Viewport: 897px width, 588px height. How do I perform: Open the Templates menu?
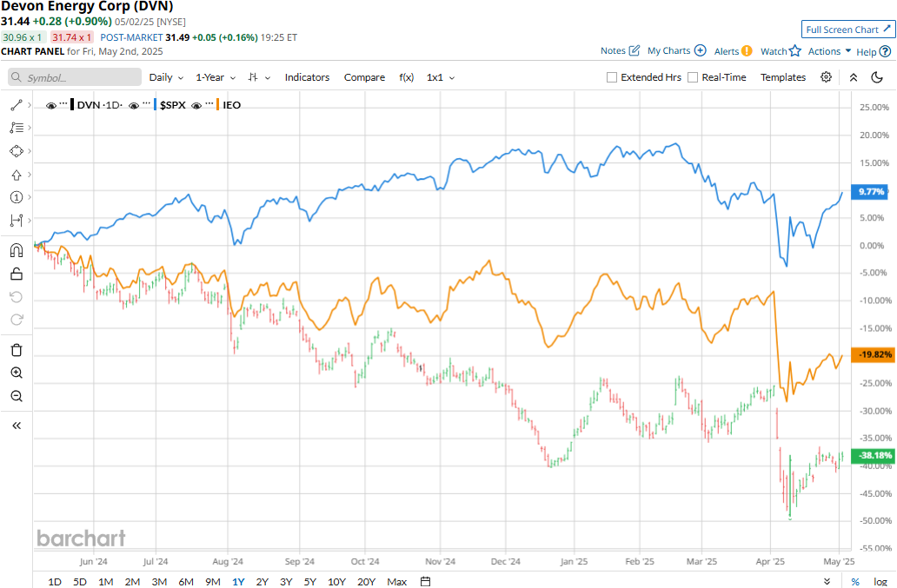click(782, 77)
